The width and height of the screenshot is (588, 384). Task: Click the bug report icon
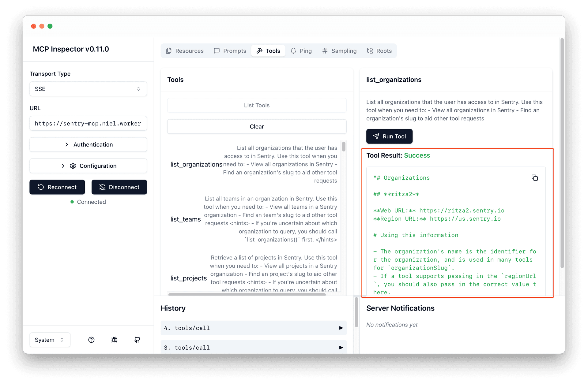tap(114, 340)
